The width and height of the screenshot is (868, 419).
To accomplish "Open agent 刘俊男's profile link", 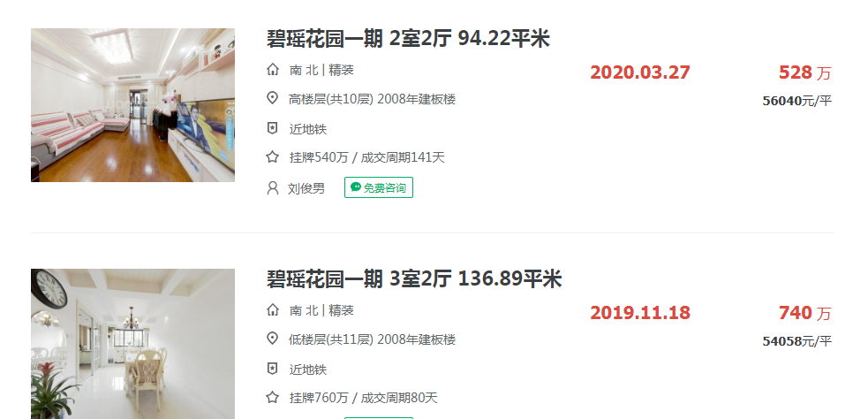I will click(306, 188).
